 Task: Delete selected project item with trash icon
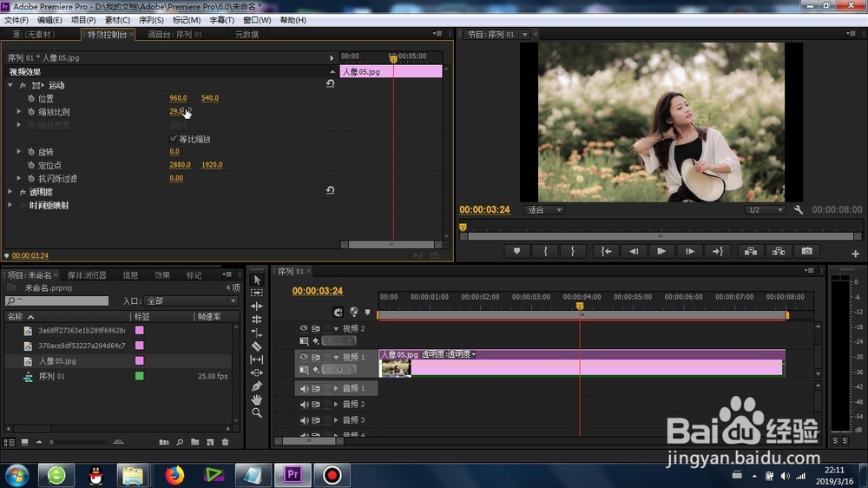click(226, 442)
